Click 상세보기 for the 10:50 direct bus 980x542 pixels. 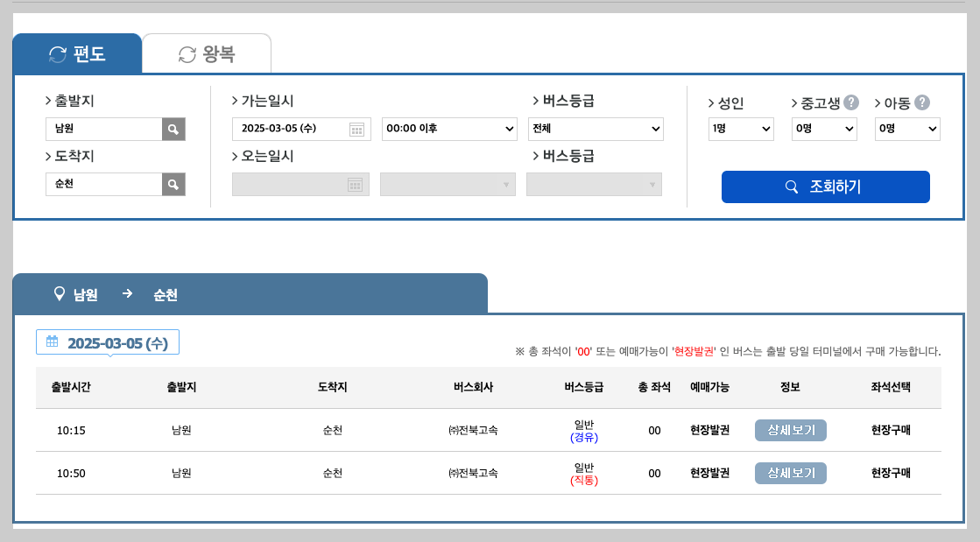pos(790,473)
